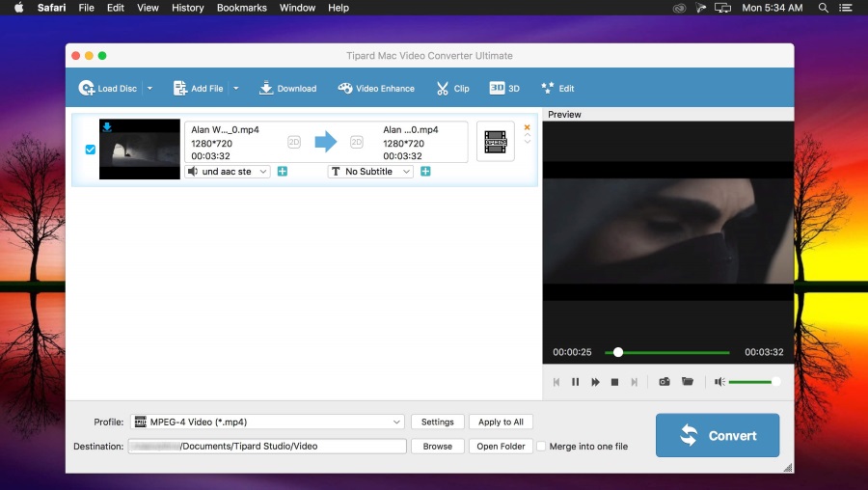This screenshot has height=490, width=868.
Task: Remove the file with the orange X
Action: pos(527,127)
